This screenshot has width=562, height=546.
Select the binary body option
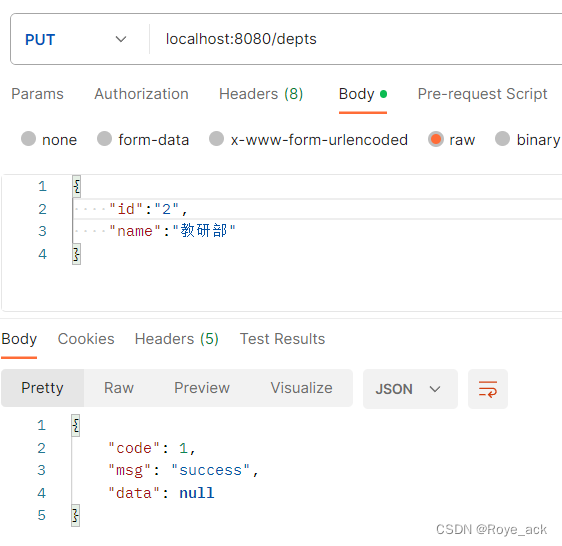tap(527, 139)
